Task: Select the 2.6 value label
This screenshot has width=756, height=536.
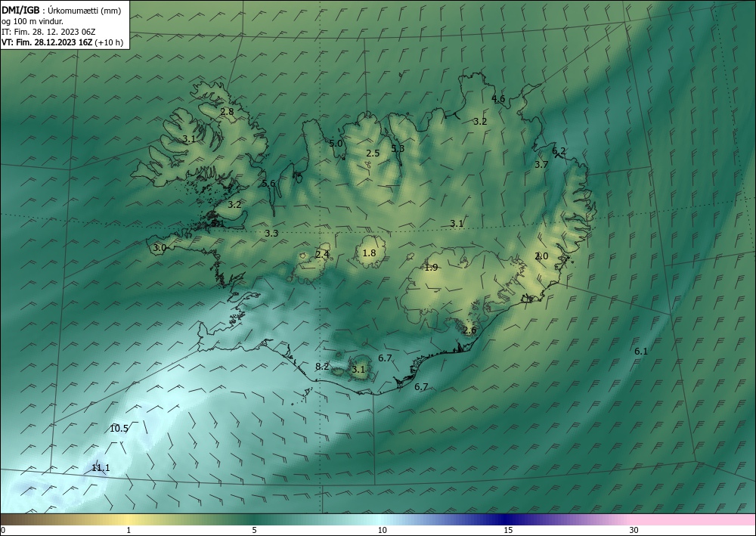Action: pyautogui.click(x=469, y=330)
